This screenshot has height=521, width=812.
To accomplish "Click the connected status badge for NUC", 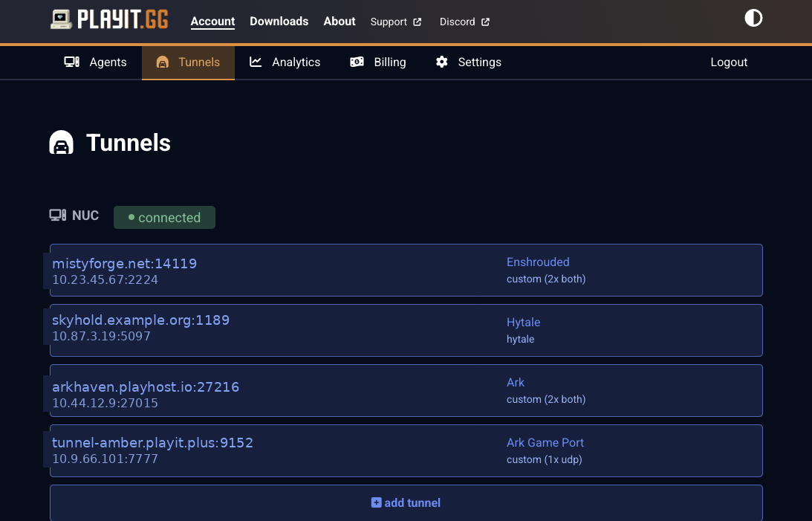I will click(164, 217).
